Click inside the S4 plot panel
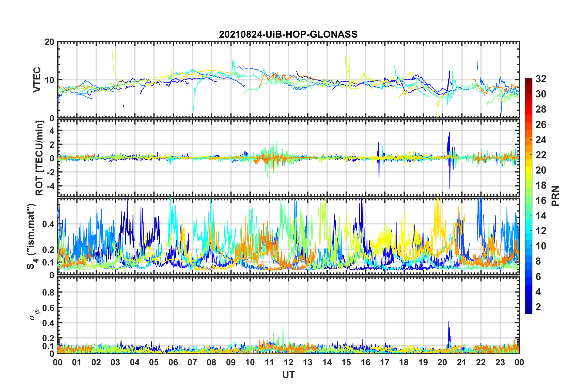The image size is (577, 392). (x=288, y=237)
